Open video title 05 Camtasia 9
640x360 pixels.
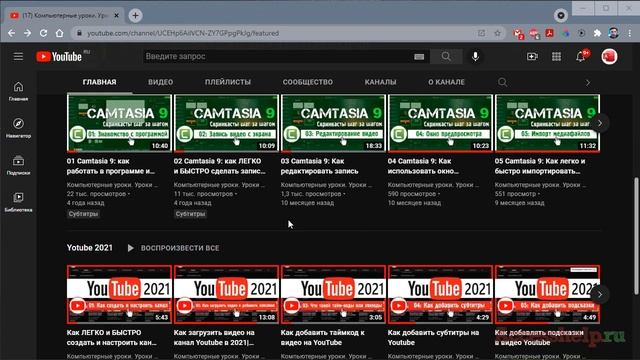pyautogui.click(x=540, y=166)
